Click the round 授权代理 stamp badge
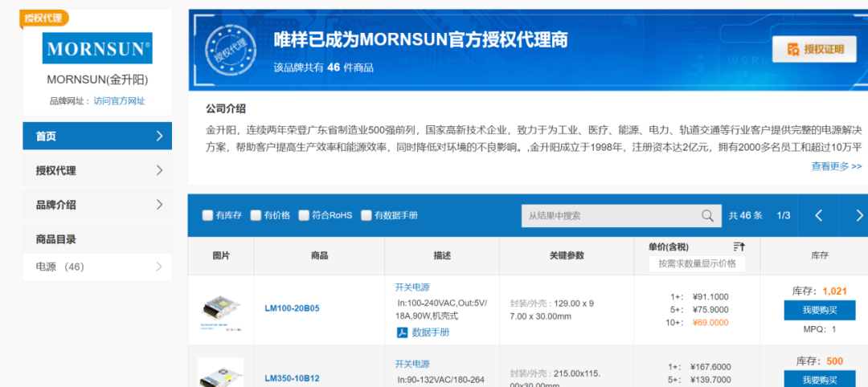The height and width of the screenshot is (387, 868). [x=231, y=51]
